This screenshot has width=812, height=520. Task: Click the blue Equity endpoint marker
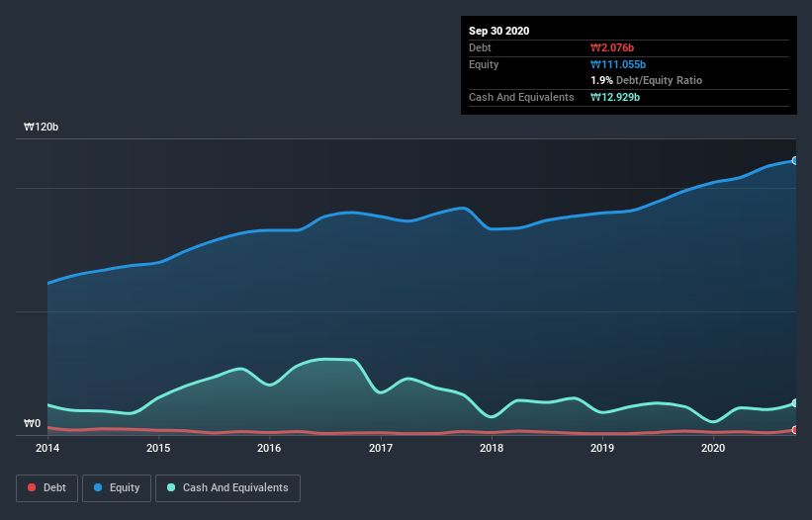(x=795, y=161)
